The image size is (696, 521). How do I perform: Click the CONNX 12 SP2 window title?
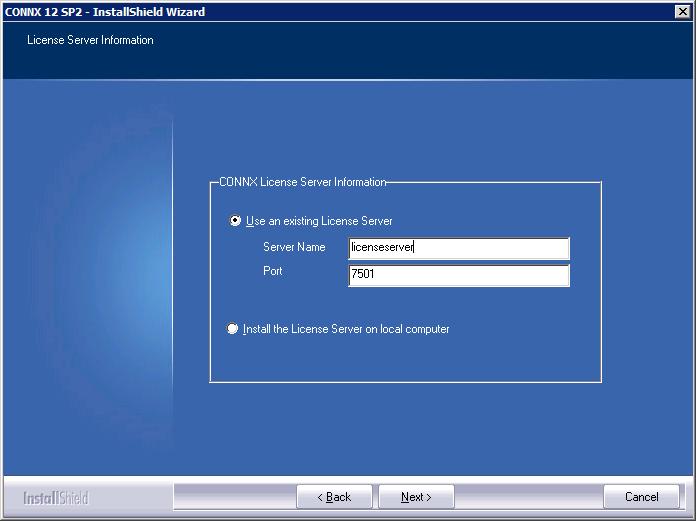click(105, 12)
